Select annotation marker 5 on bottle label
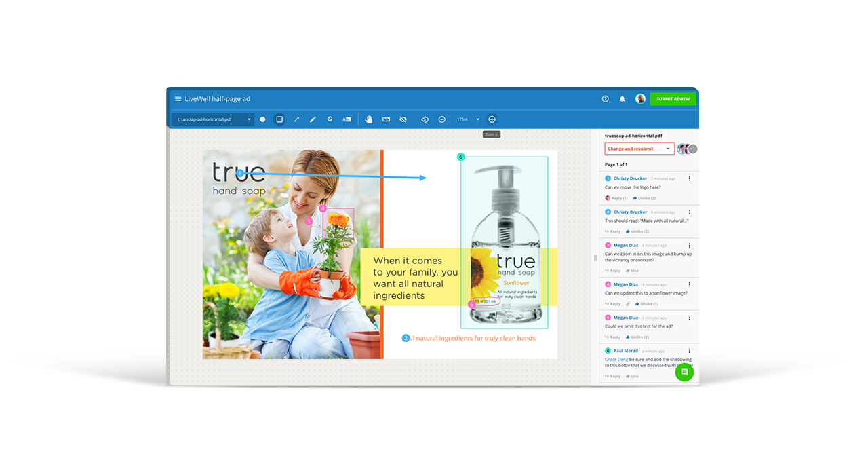The image size is (868, 475). click(472, 305)
